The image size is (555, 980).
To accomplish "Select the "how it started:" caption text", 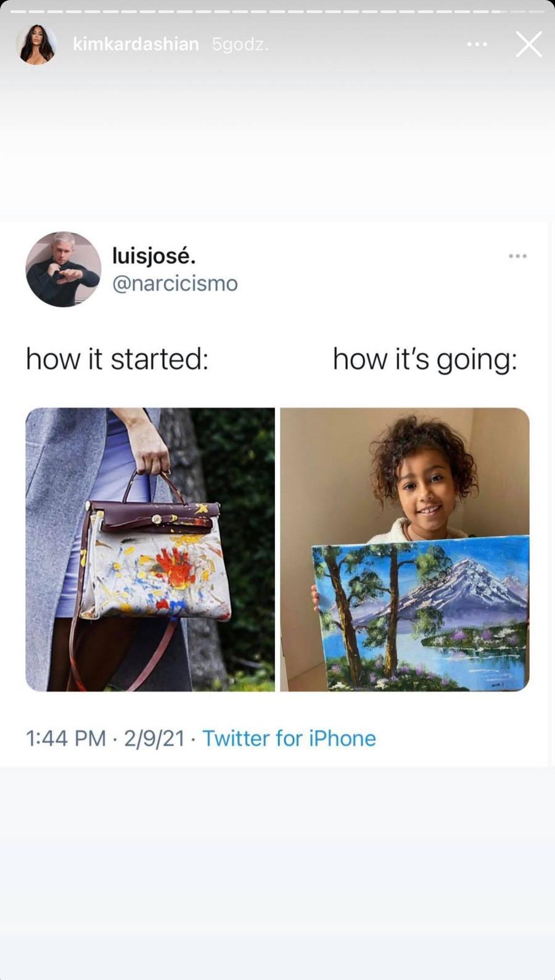I will pyautogui.click(x=117, y=359).
